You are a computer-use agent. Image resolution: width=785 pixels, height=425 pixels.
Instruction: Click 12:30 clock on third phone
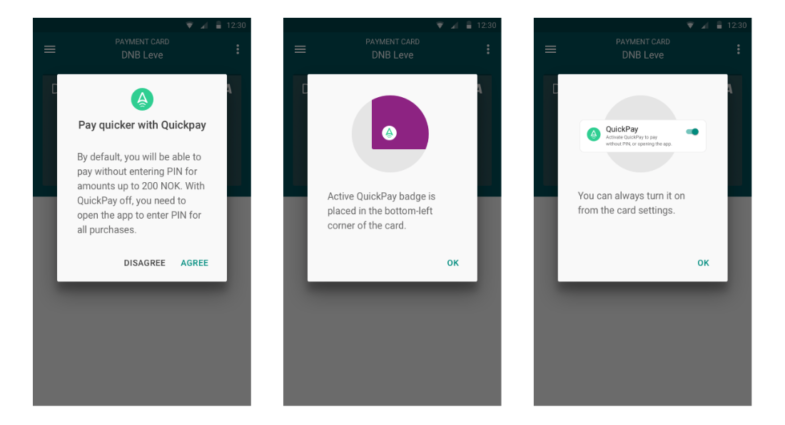coord(736,25)
